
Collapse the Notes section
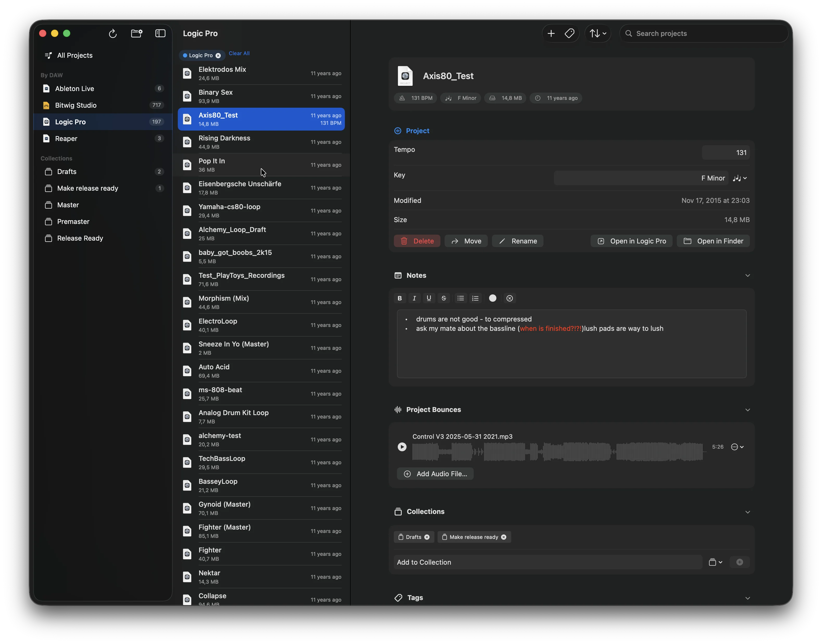click(747, 276)
